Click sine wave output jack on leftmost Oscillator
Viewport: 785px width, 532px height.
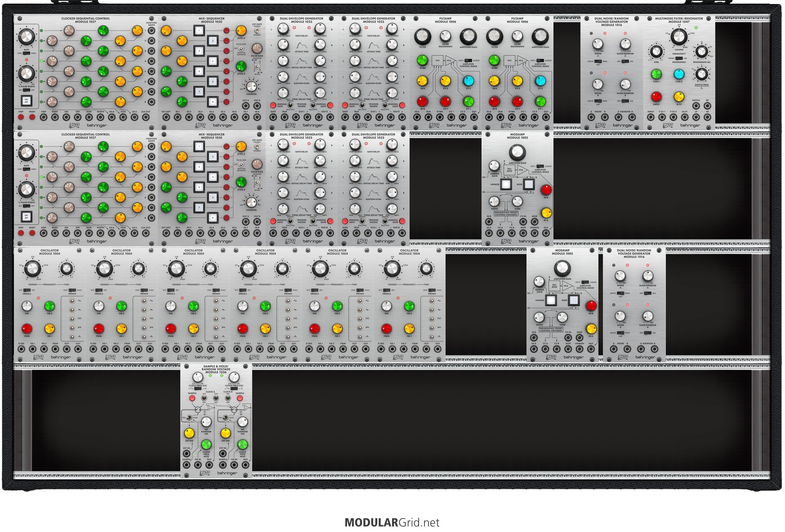pyautogui.click(x=72, y=300)
